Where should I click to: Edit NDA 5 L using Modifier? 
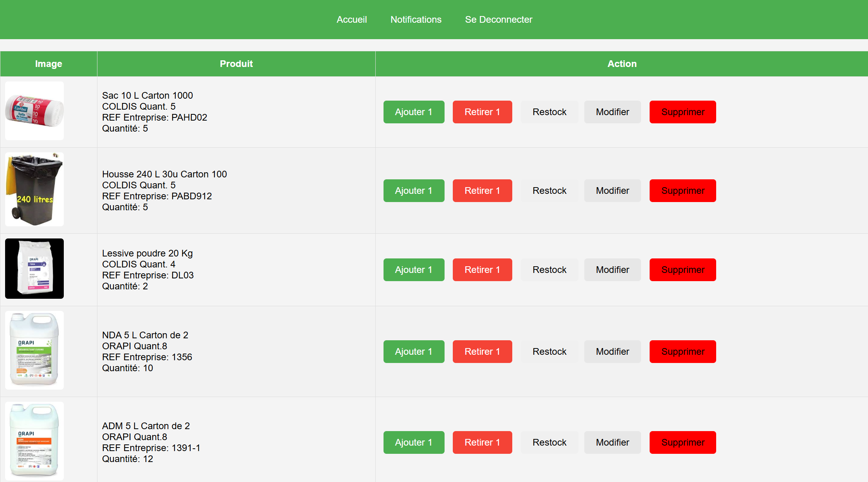click(x=612, y=352)
